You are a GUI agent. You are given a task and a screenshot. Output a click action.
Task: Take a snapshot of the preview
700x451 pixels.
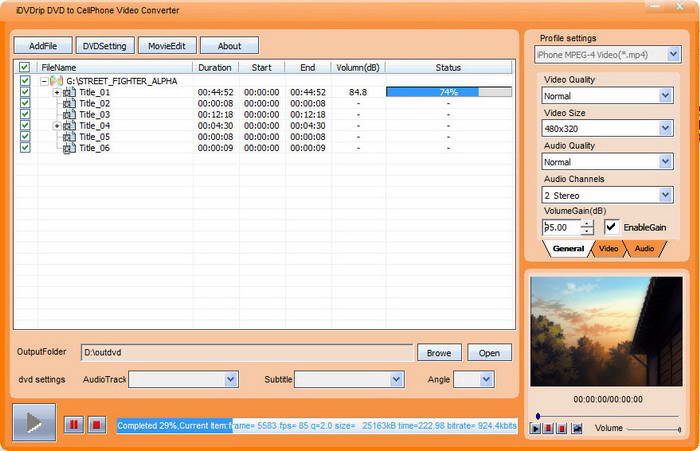click(577, 429)
